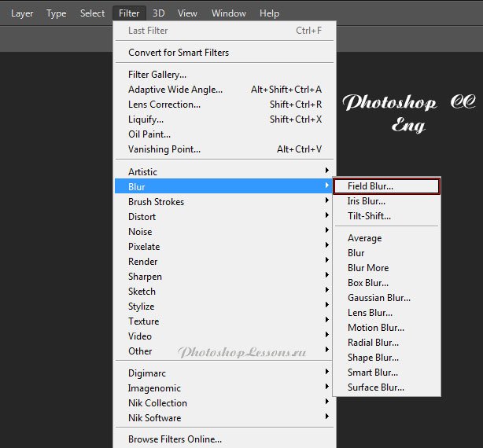This screenshot has width=483, height=448.
Task: Open the View menu
Action: tap(187, 13)
